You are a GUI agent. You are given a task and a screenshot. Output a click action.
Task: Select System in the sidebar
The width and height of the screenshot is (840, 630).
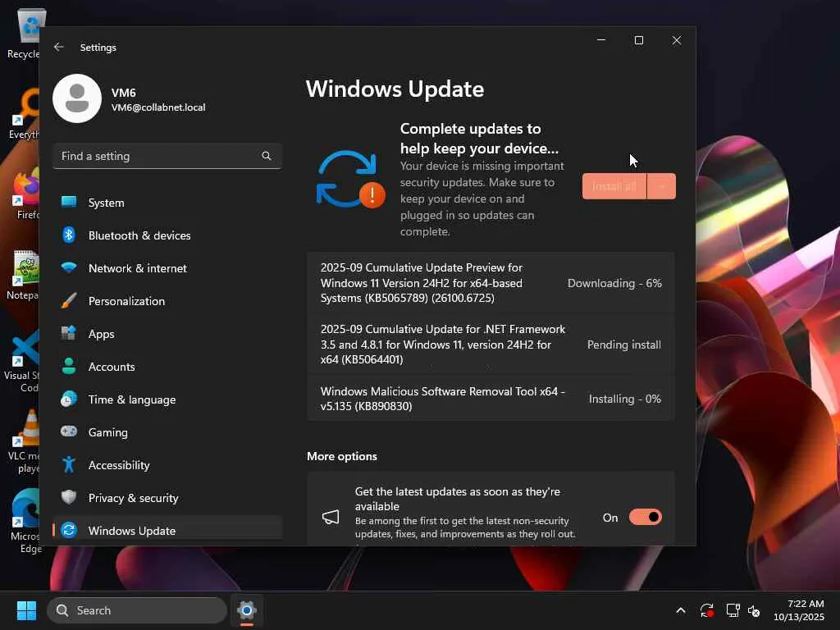pyautogui.click(x=167, y=203)
